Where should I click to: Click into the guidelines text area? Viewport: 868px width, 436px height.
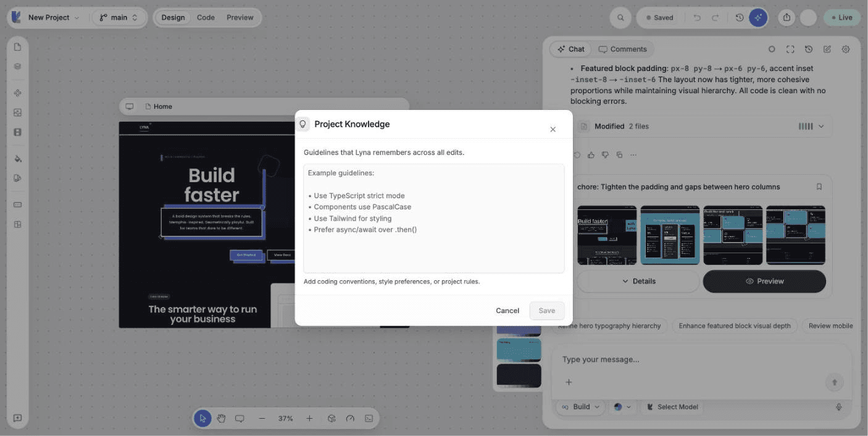433,218
